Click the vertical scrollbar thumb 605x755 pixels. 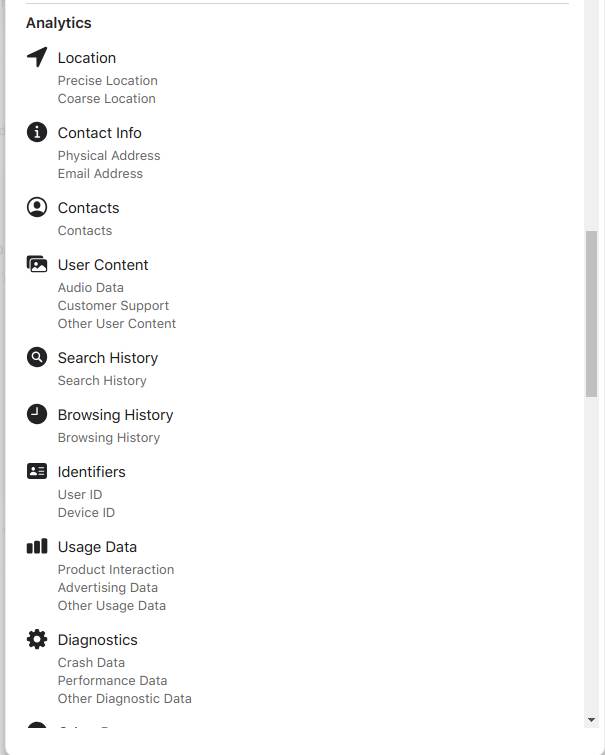[x=591, y=313]
